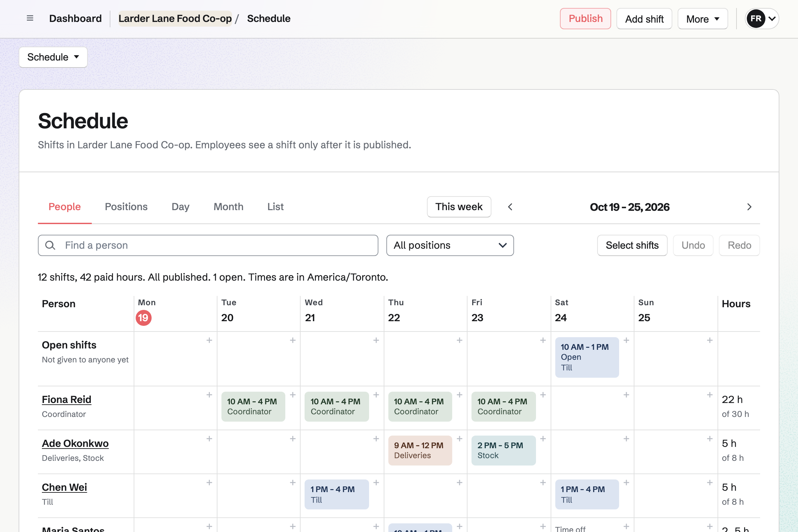Open the Schedule section dropdown
The width and height of the screenshot is (798, 532).
(x=53, y=57)
